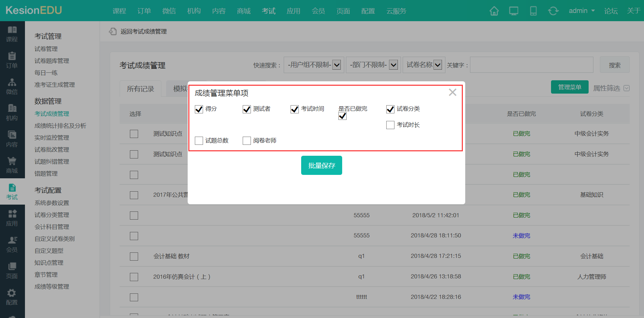This screenshot has width=644, height=318.
Task: Click the mobile phone preview icon
Action: tap(533, 11)
